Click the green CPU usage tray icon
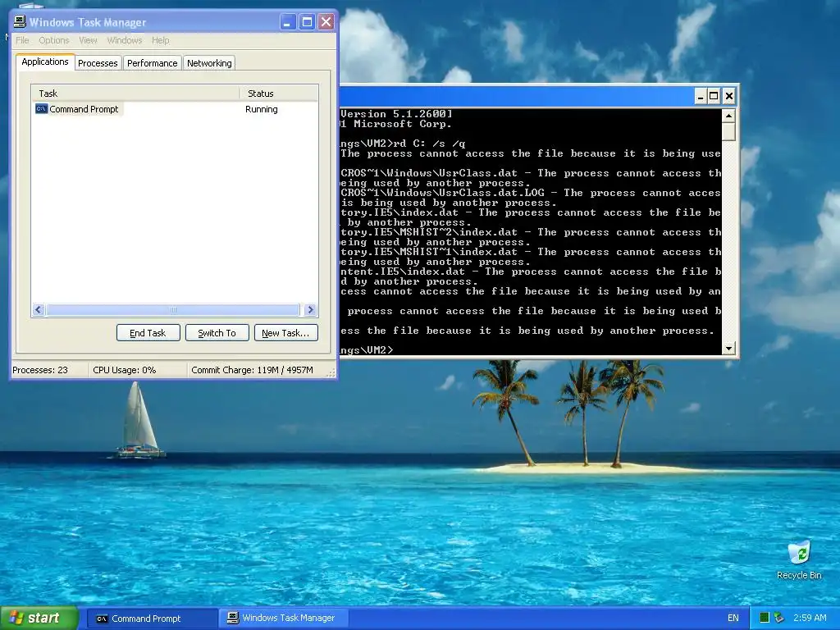The height and width of the screenshot is (630, 840). coord(765,618)
